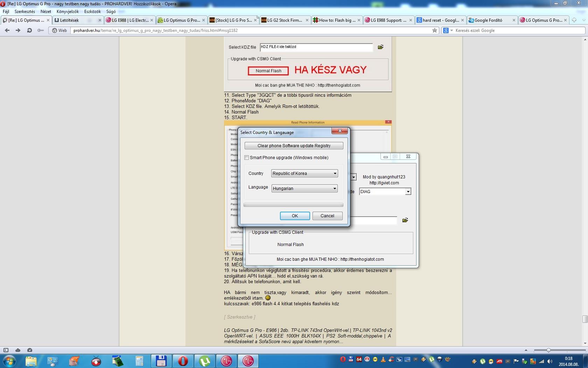Switch to the Letöltések tab
The height and width of the screenshot is (368, 588).
click(x=78, y=20)
